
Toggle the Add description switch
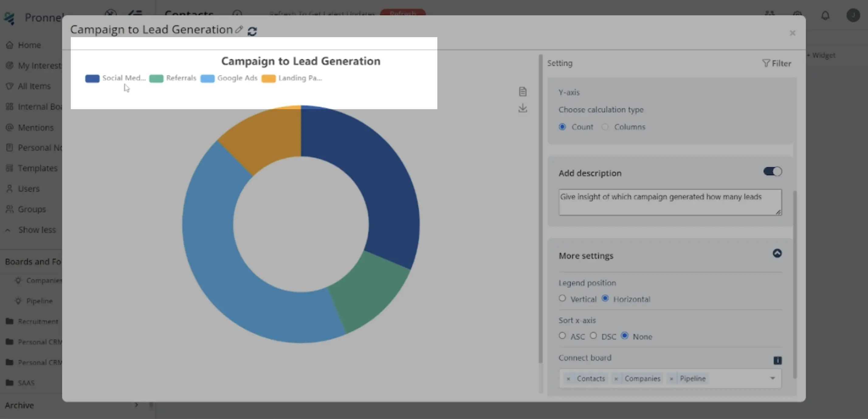tap(772, 171)
